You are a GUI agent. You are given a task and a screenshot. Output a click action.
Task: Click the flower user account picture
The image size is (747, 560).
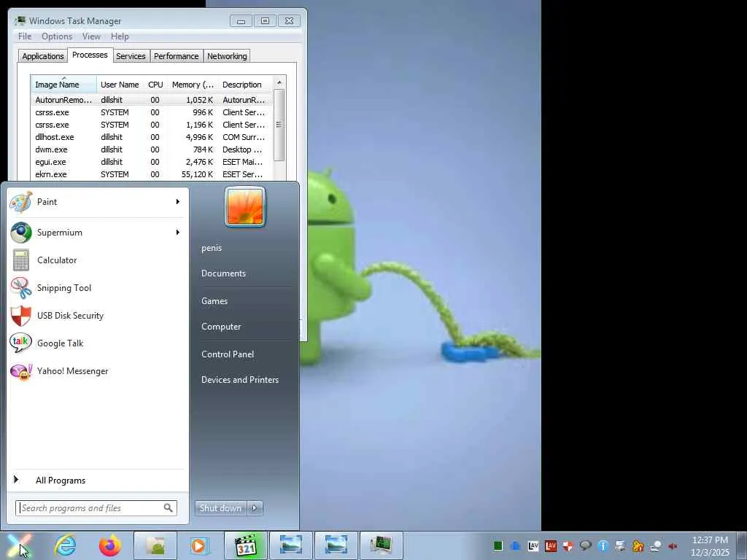(245, 206)
